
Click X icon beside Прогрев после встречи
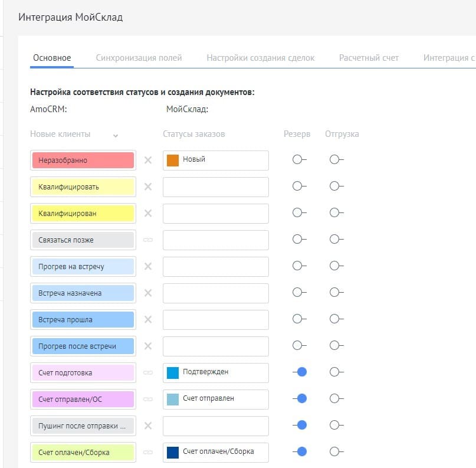click(148, 346)
